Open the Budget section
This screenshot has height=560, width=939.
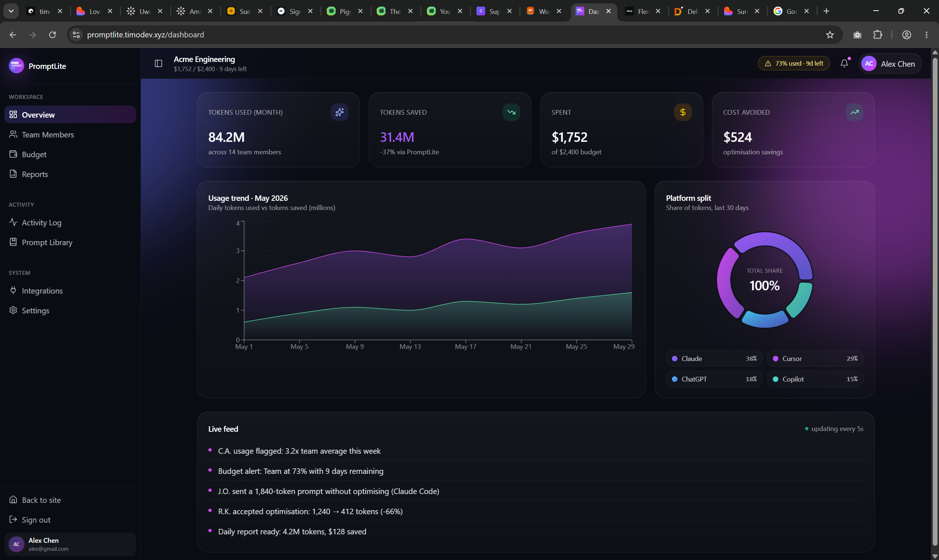tap(70, 154)
